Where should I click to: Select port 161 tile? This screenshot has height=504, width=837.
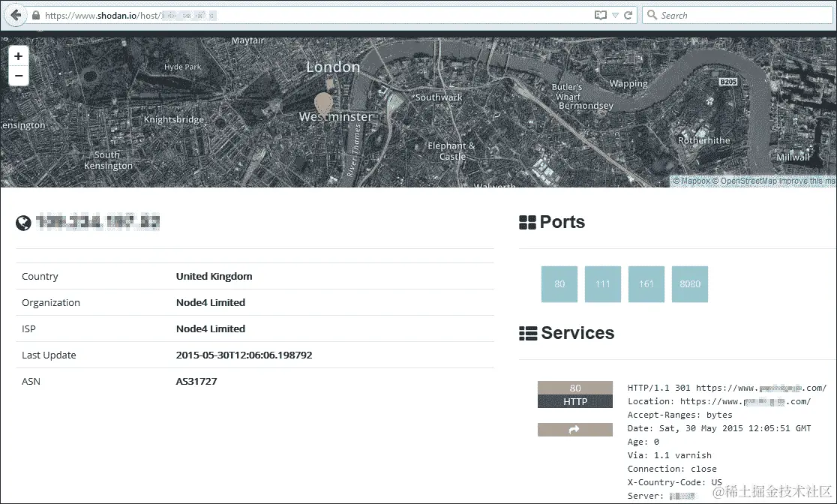(646, 284)
